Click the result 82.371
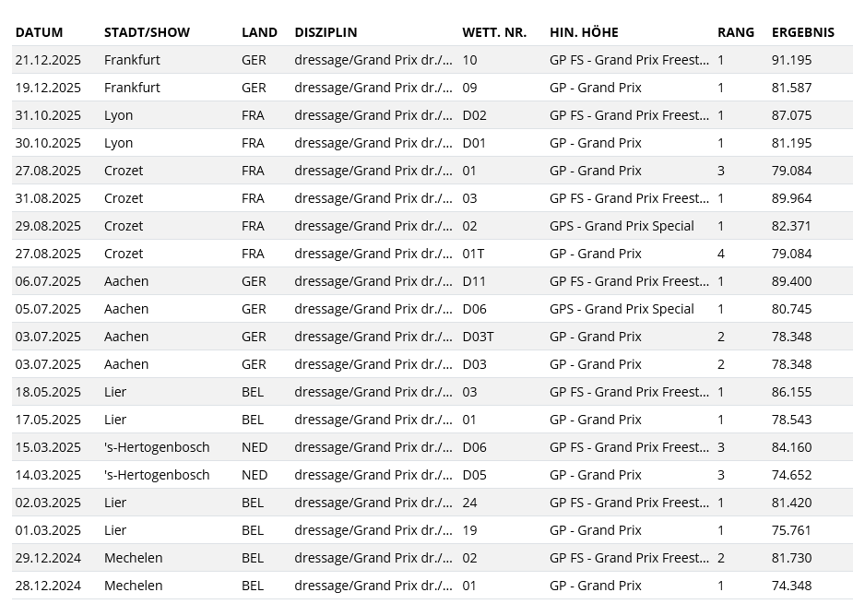853x616 pixels. tap(791, 226)
